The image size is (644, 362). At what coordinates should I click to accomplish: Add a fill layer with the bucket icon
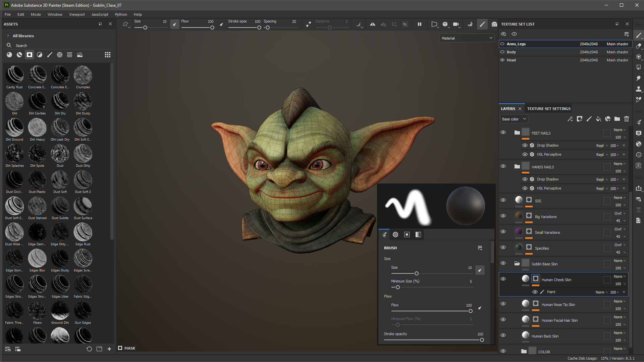[598, 119]
